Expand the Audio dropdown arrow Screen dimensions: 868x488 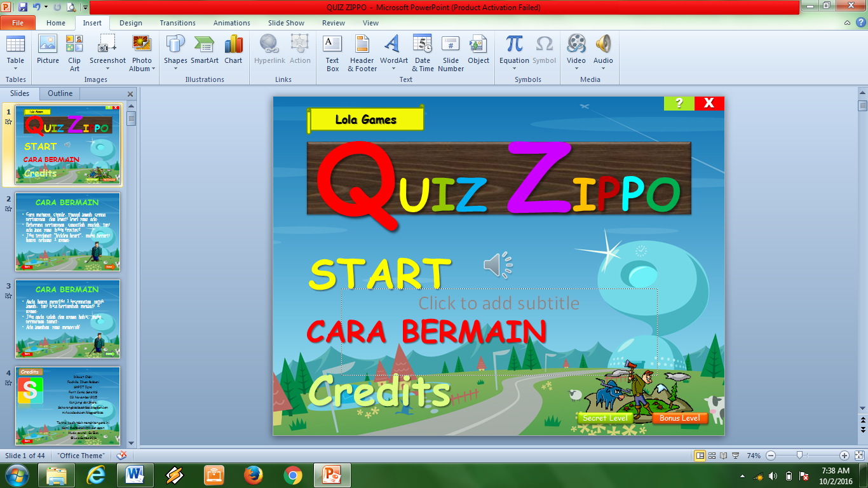coord(603,69)
